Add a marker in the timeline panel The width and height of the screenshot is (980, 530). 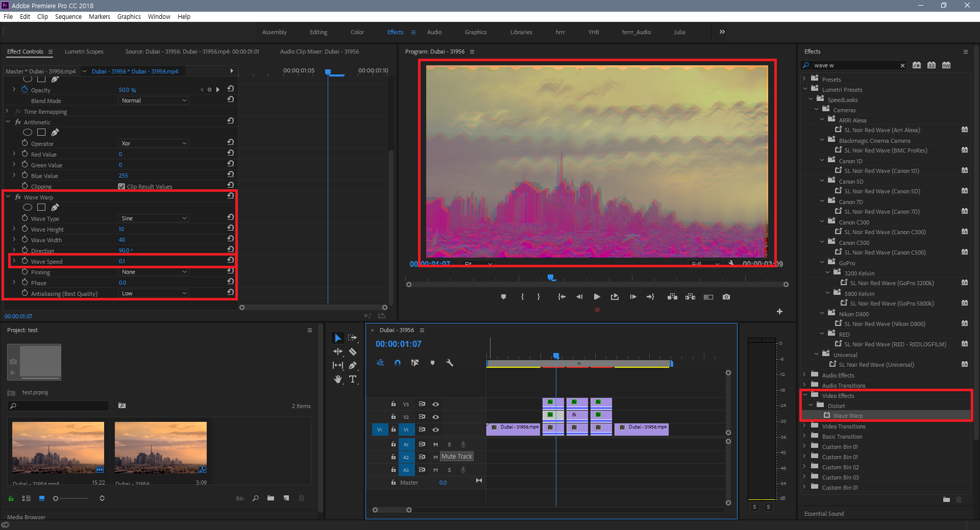[432, 363]
